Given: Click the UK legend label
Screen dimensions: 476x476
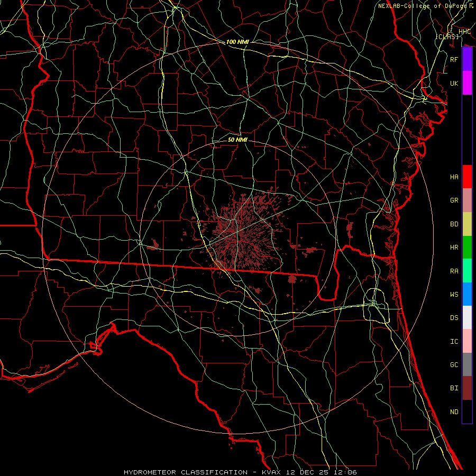Looking at the screenshot, I should tap(454, 83).
